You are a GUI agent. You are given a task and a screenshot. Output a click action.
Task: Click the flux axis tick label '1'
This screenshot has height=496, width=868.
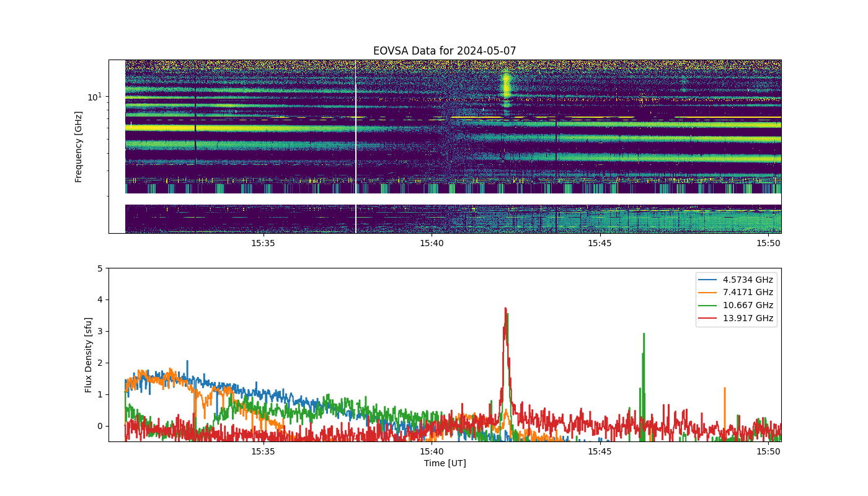tap(100, 395)
